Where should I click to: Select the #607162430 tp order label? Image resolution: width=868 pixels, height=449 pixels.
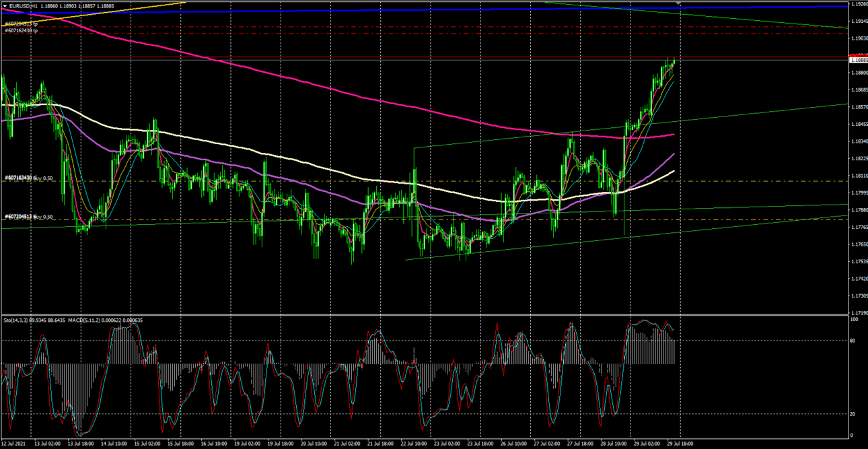point(22,30)
